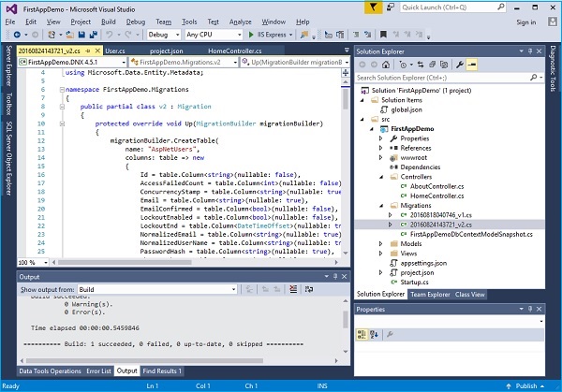Click the Publish icon in status bar
The height and width of the screenshot is (392, 562).
[510, 385]
